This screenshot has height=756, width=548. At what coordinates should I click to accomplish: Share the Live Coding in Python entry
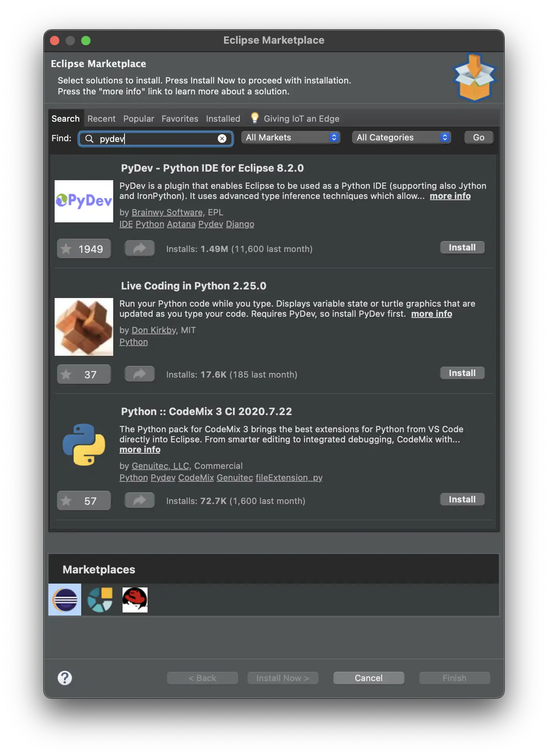[139, 374]
